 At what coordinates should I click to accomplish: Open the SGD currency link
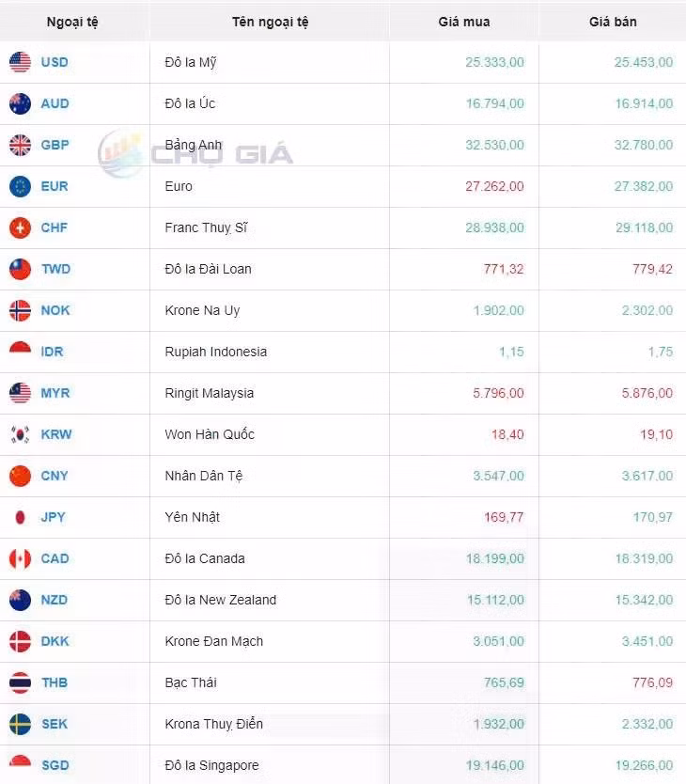[55, 765]
